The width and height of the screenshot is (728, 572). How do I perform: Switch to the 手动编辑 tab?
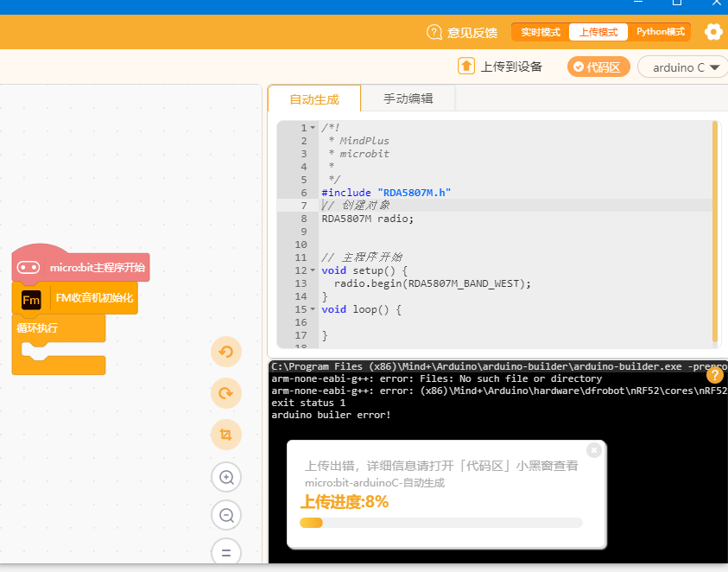tap(408, 99)
